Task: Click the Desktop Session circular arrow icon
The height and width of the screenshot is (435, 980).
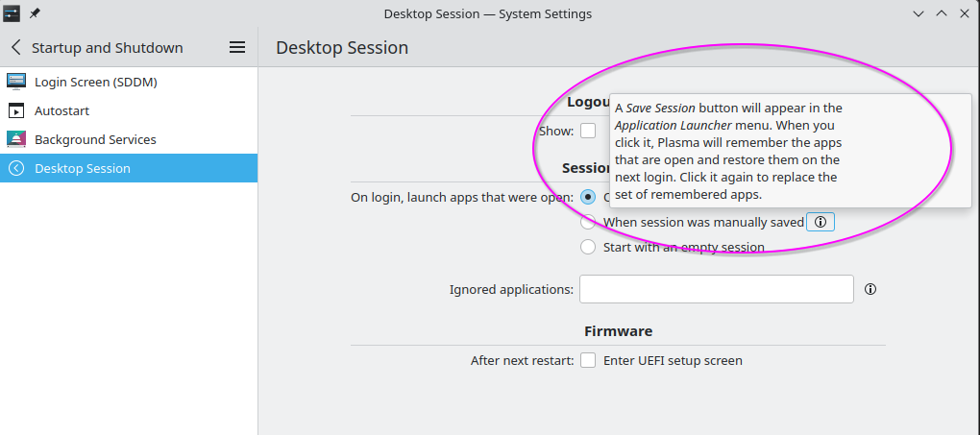Action: coord(16,168)
